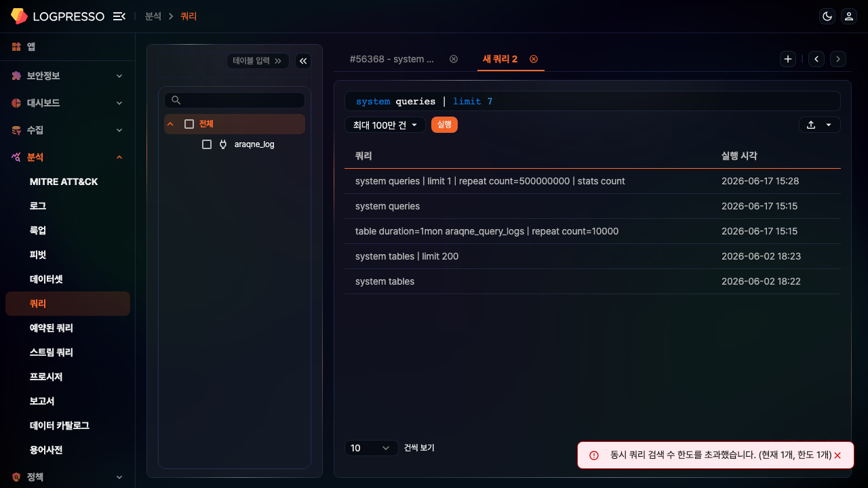Switch to the 새 쿼리 2 tab
Viewport: 868px width, 488px height.
pyautogui.click(x=500, y=59)
